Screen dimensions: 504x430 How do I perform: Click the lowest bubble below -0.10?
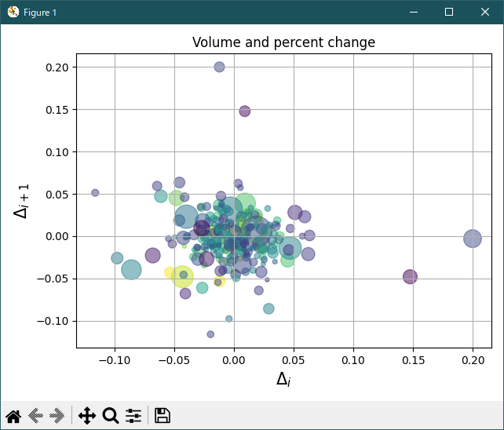tap(210, 334)
